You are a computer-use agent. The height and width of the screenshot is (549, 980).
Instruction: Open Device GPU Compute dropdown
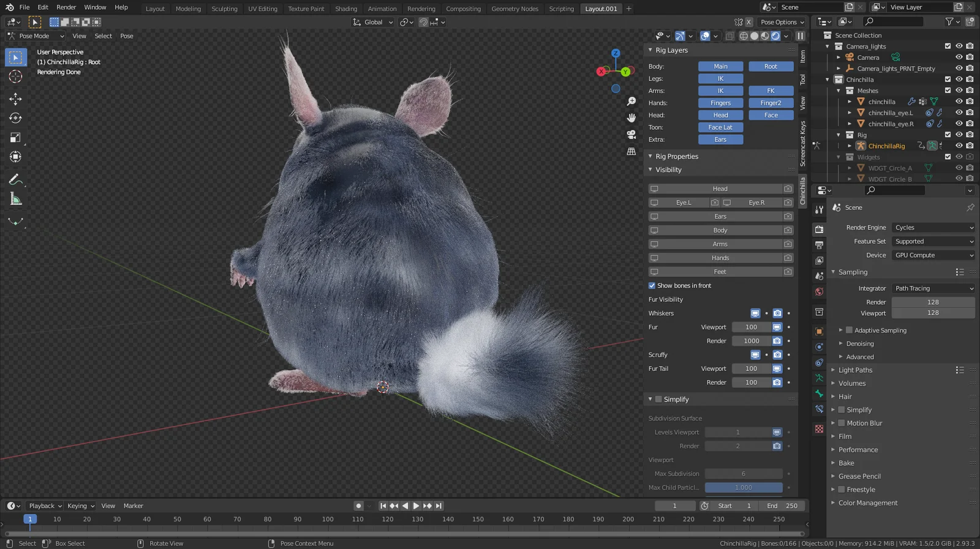pos(933,255)
